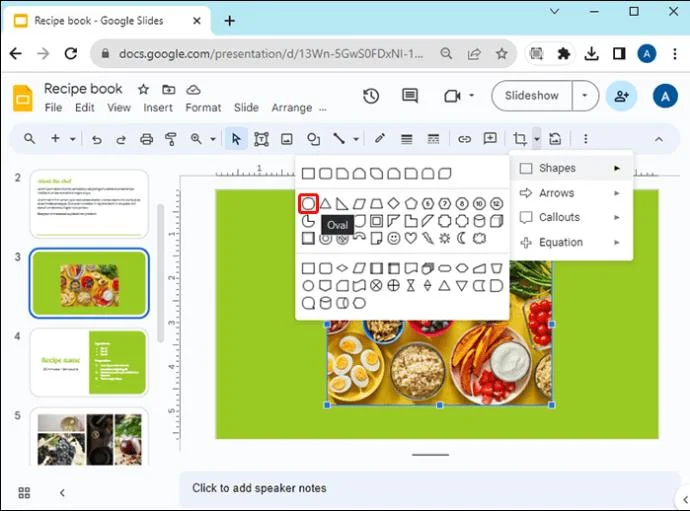Click the Search menus magnifier icon
The width and height of the screenshot is (690, 511).
tap(29, 139)
